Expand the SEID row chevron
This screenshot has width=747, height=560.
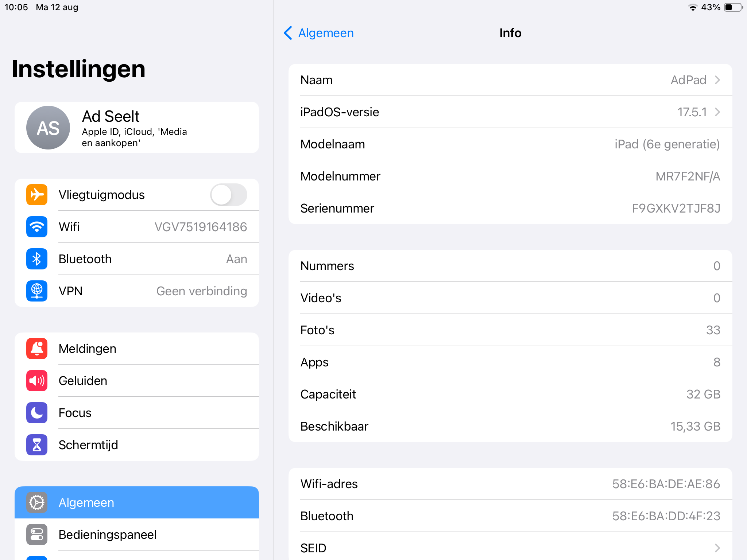coord(717,548)
